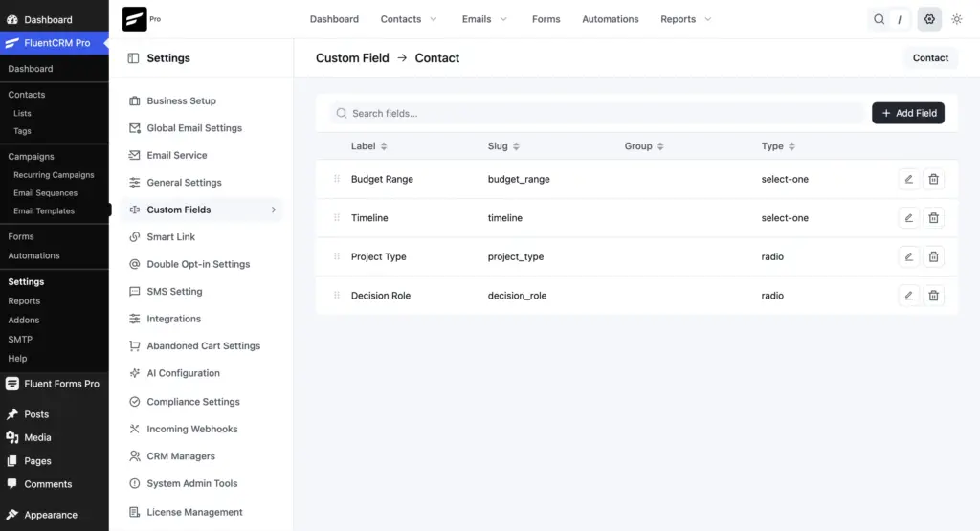Open Email Service settings
The width and height of the screenshot is (980, 531).
[x=177, y=155]
